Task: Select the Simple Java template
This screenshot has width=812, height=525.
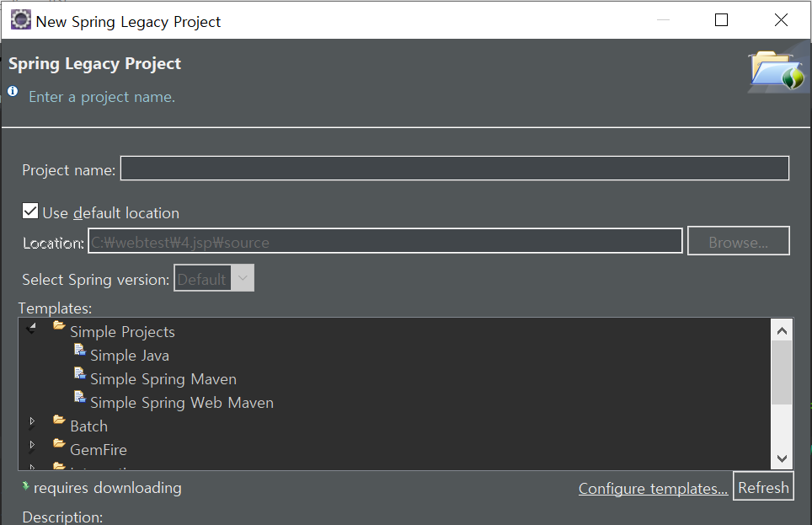Action: (x=130, y=356)
